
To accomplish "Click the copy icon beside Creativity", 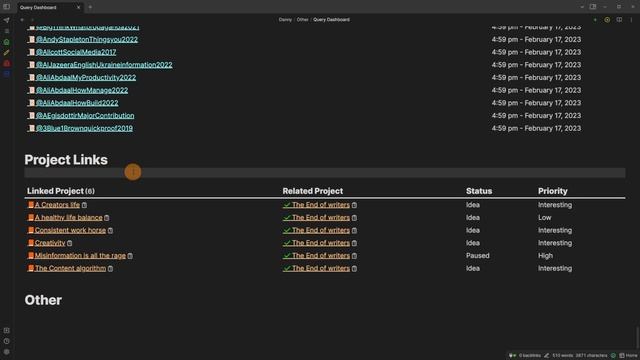I will click(70, 243).
